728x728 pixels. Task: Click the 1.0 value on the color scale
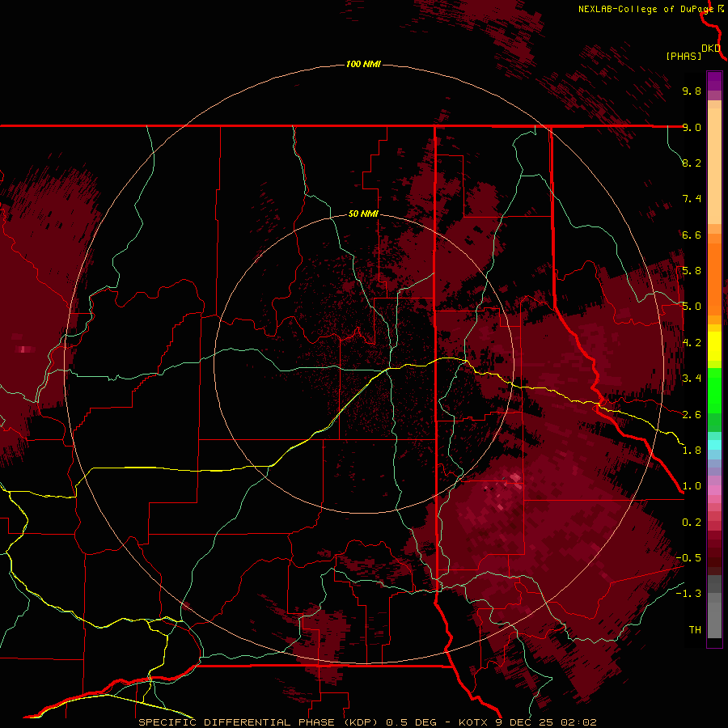(x=692, y=486)
